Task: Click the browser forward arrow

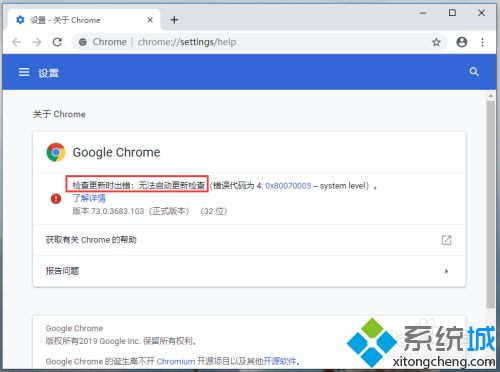Action: click(x=37, y=42)
